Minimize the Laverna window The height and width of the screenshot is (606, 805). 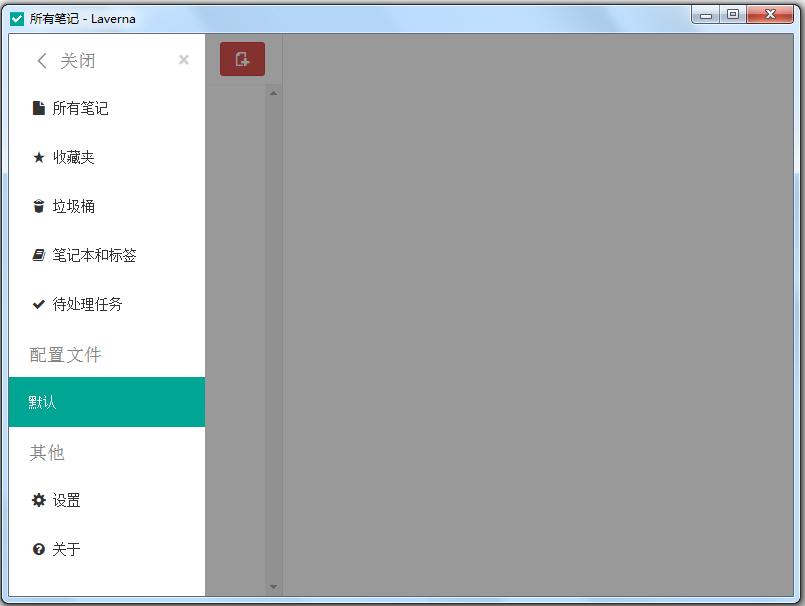click(x=706, y=15)
